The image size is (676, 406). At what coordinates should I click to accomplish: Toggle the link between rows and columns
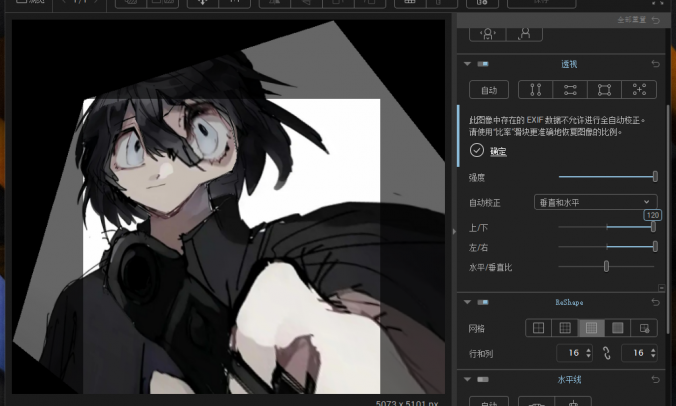coord(605,353)
